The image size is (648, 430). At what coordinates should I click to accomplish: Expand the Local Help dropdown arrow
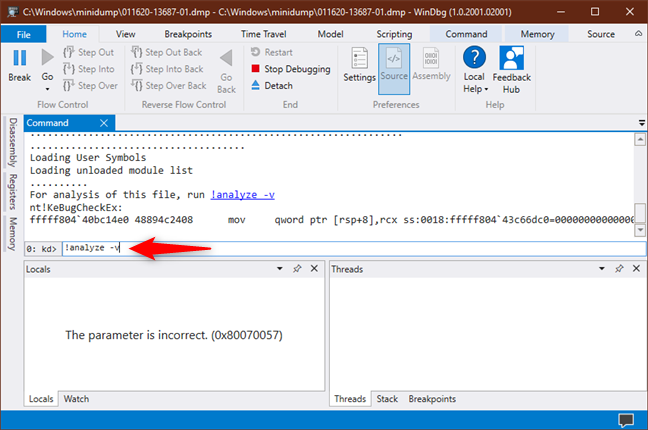(486, 89)
